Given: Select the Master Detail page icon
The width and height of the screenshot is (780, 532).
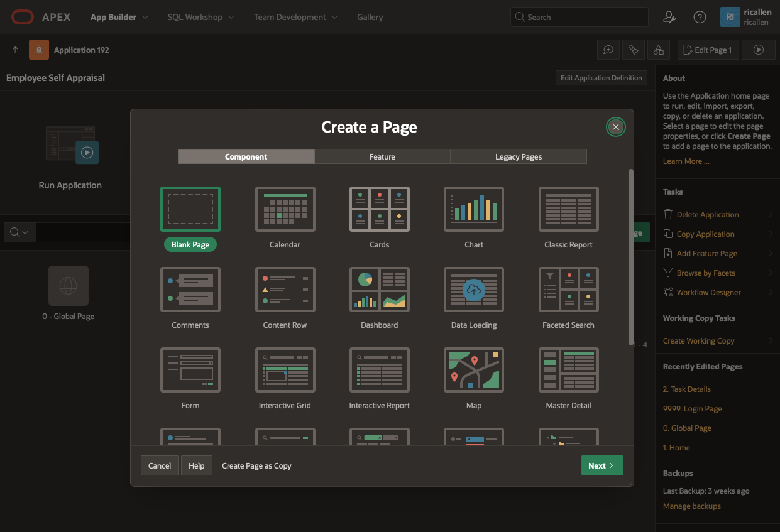Looking at the screenshot, I should tap(569, 370).
